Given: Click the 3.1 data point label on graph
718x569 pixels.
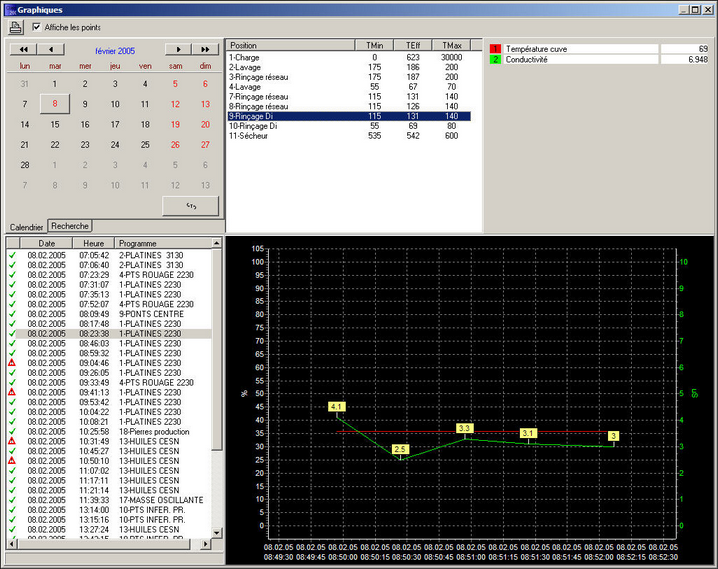Looking at the screenshot, I should [x=528, y=433].
